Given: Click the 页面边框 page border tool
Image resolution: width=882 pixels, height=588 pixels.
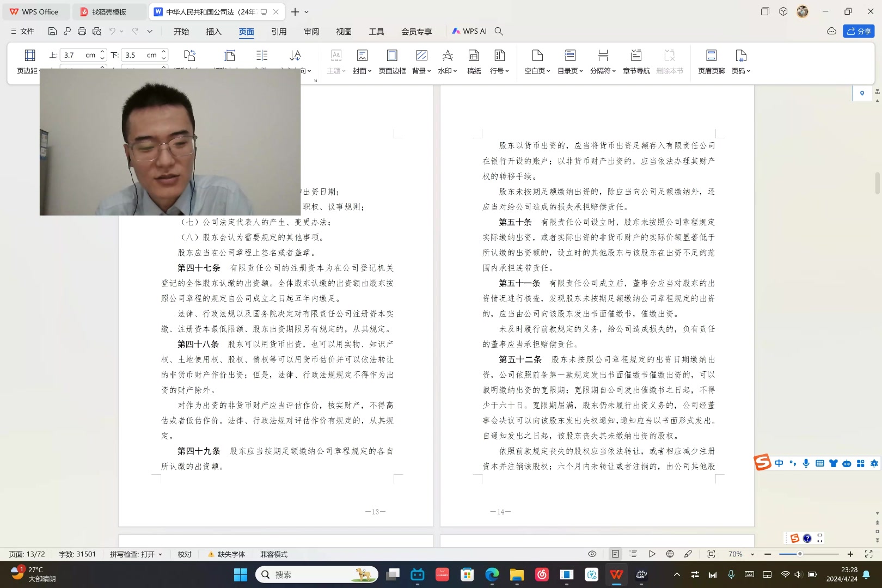Looking at the screenshot, I should tap(392, 62).
